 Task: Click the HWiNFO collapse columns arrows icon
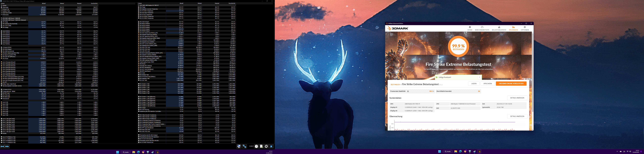click(7, 146)
